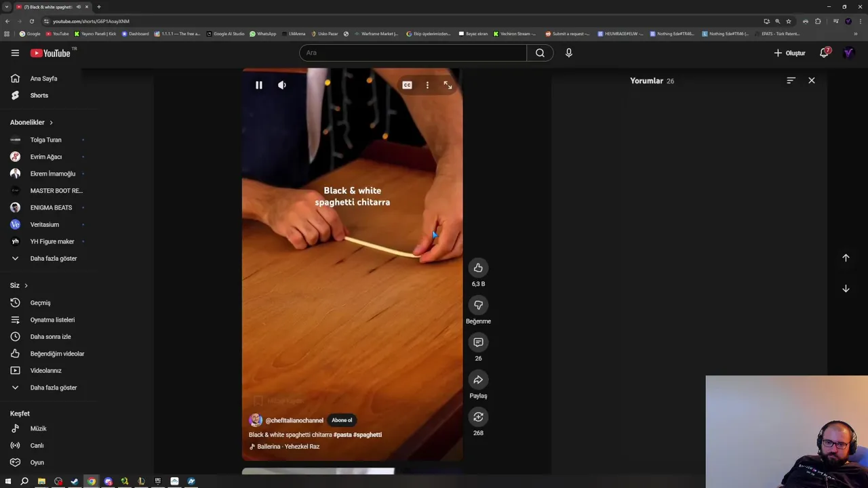The width and height of the screenshot is (868, 488).
Task: Open @chefitalianochannel channel link
Action: click(294, 420)
